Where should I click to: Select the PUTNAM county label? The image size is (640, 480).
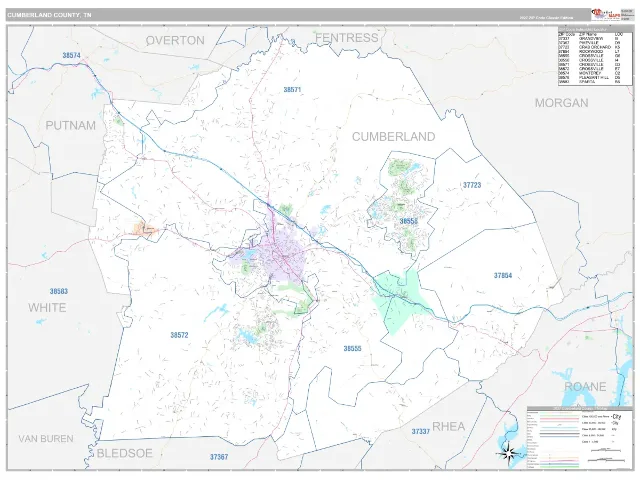pos(71,125)
